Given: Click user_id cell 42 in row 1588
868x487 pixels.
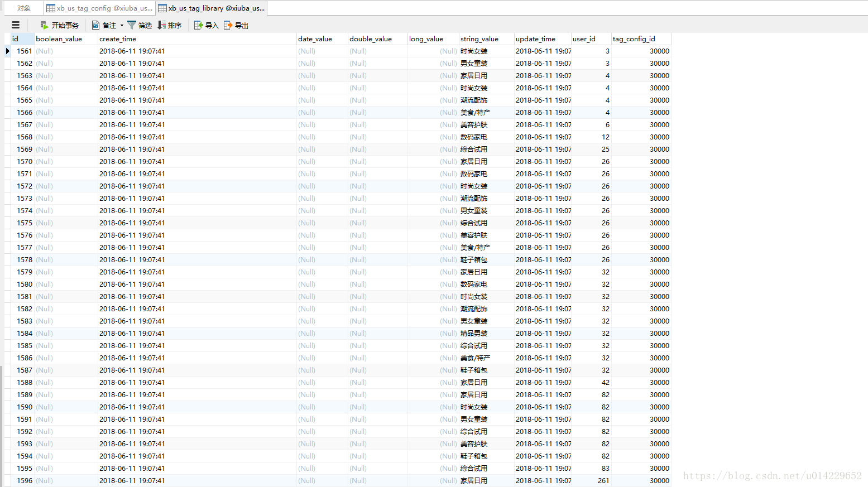Looking at the screenshot, I should (x=591, y=383).
